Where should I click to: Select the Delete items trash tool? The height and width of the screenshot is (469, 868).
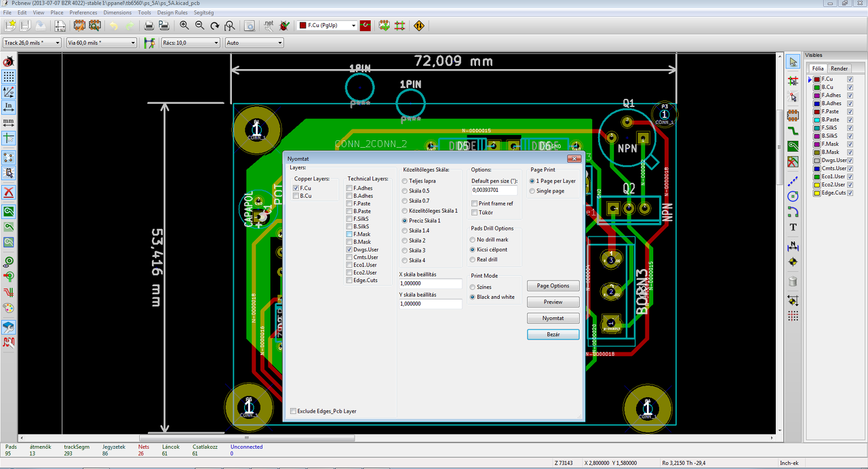pyautogui.click(x=793, y=281)
